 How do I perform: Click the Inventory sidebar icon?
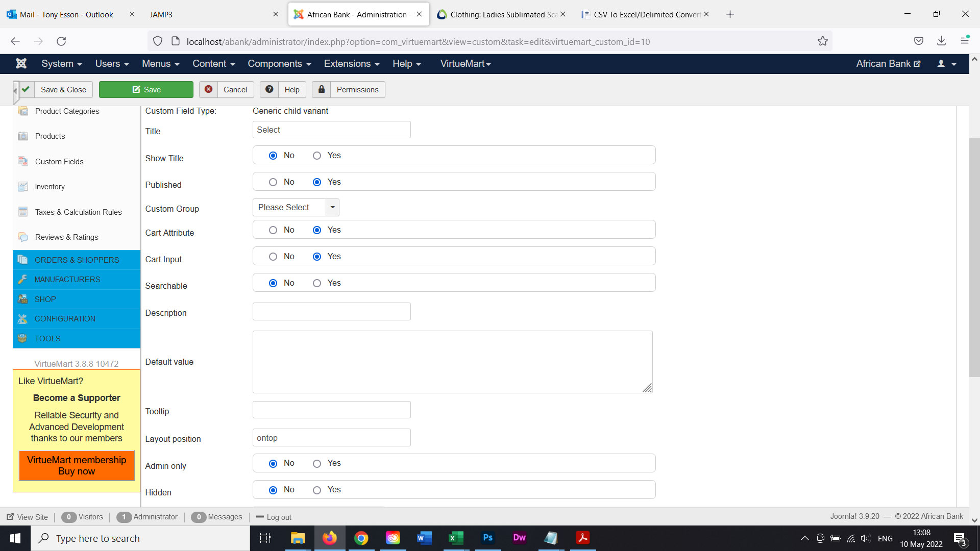23,187
